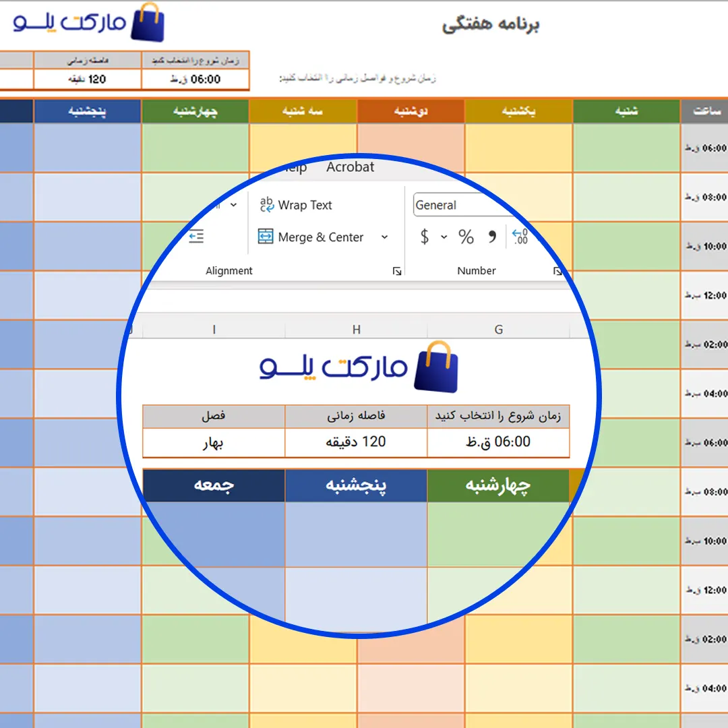Click the بهار season cell
Viewport: 728px width, 728px height.
(214, 443)
